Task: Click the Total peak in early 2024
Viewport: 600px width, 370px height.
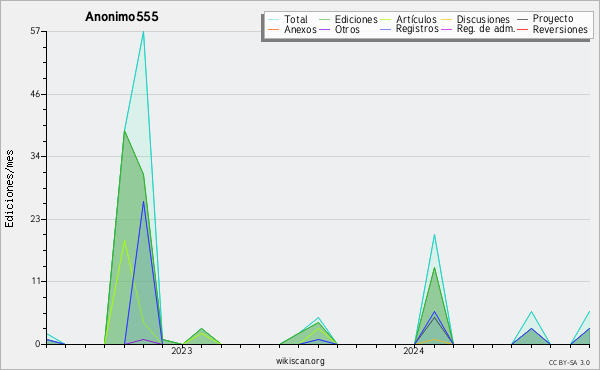Action: [x=434, y=235]
